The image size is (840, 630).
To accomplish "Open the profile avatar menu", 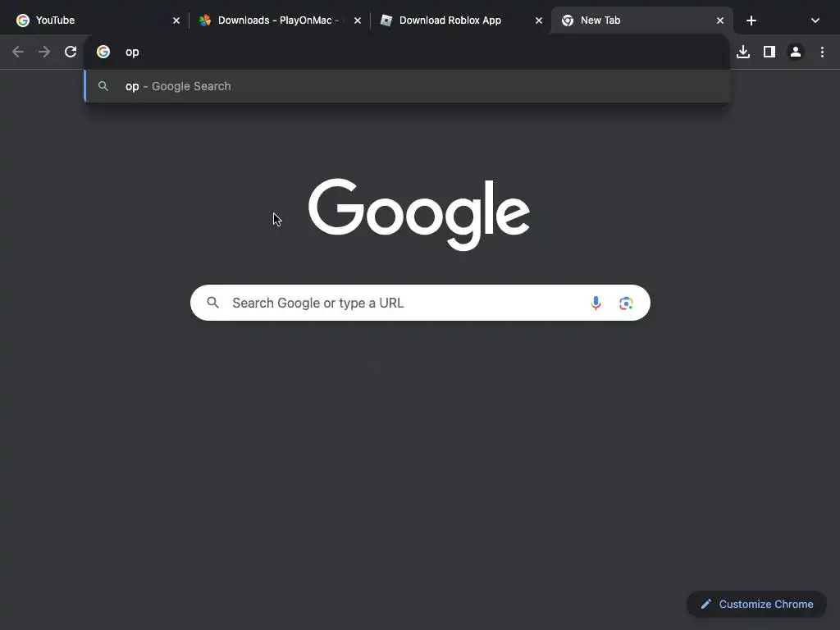I will click(796, 52).
